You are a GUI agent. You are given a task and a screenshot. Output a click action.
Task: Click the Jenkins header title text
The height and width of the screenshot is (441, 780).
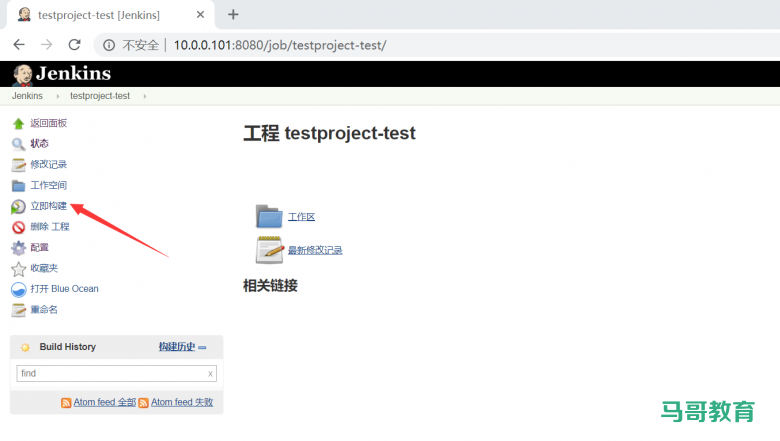tap(74, 74)
